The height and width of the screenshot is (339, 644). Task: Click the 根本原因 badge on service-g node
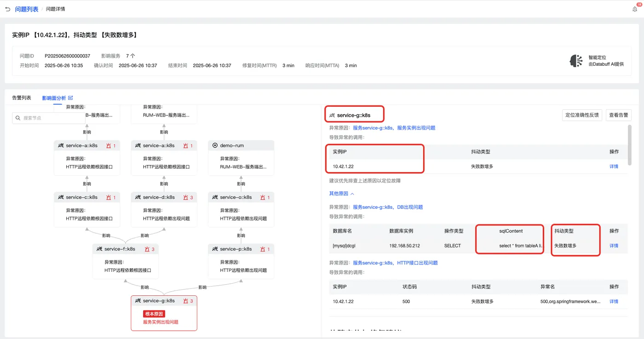click(154, 314)
